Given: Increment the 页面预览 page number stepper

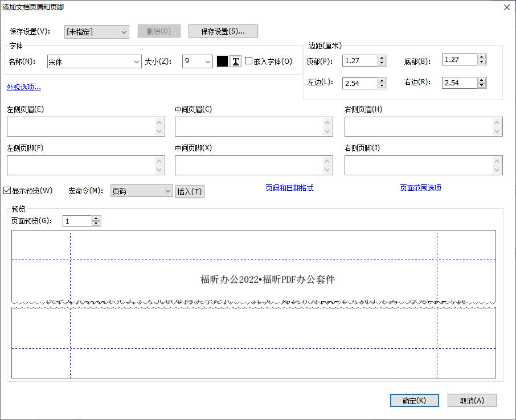Looking at the screenshot, I should (x=96, y=219).
